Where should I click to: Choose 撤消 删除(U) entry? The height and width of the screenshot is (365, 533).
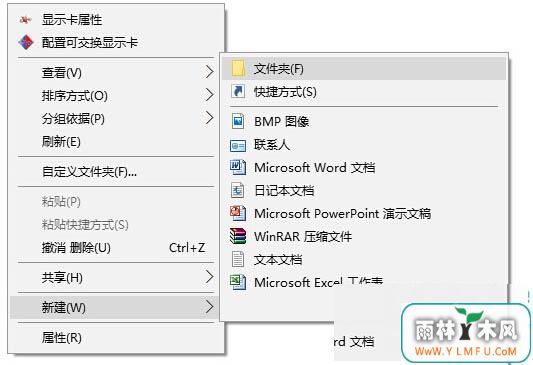coord(116,248)
